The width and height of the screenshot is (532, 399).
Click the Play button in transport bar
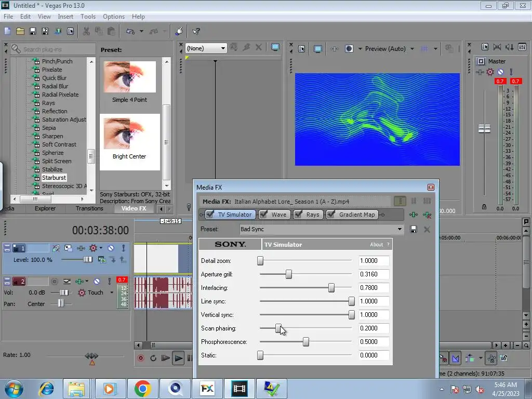coord(178,358)
